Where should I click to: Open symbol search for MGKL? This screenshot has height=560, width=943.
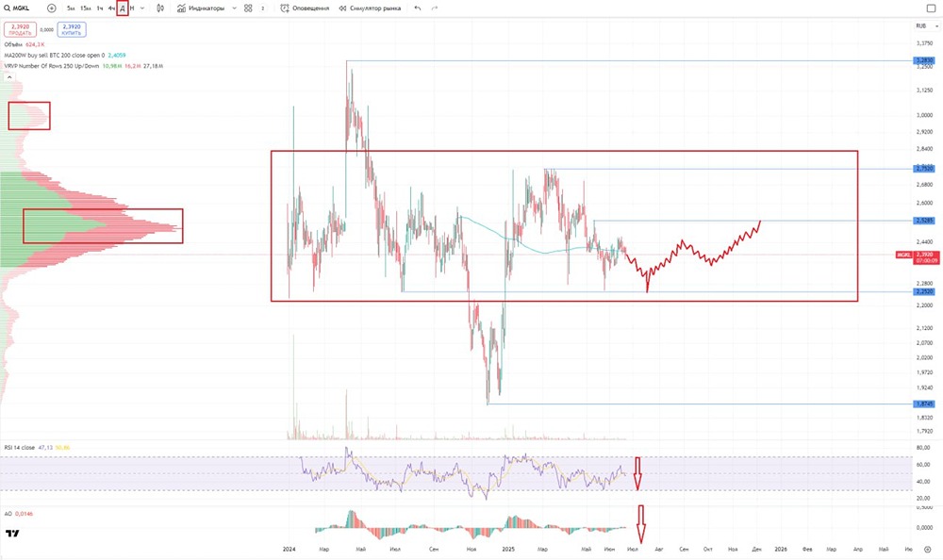[17, 8]
